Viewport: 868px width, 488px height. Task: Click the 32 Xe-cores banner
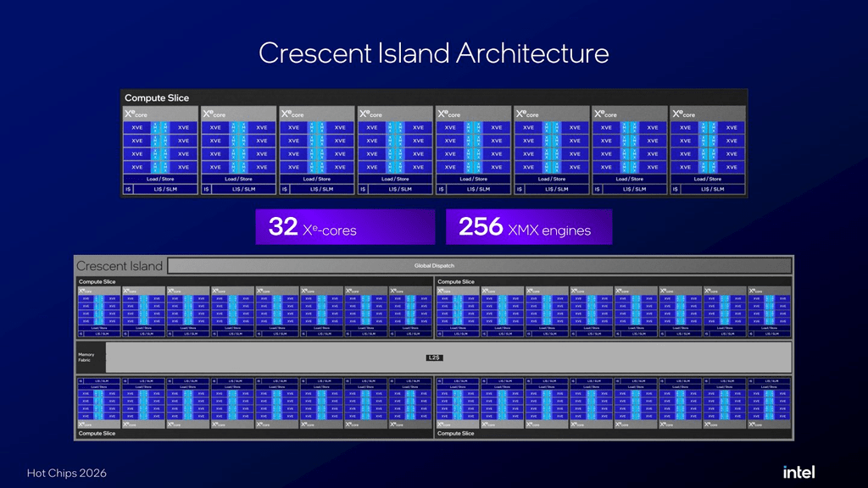pos(345,227)
